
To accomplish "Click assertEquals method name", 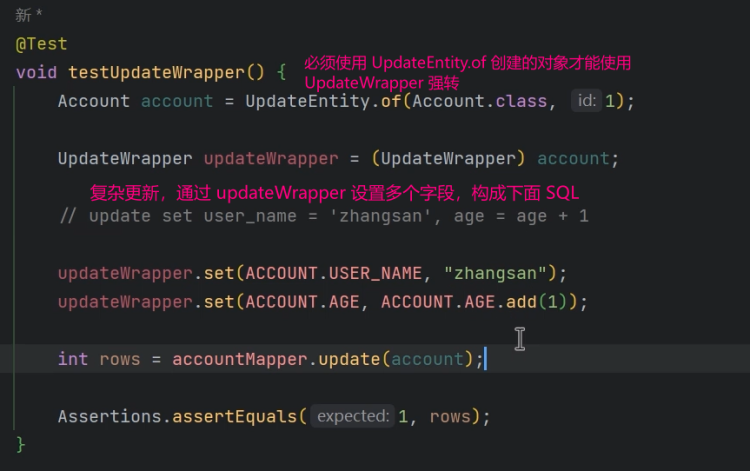I will tap(234, 417).
